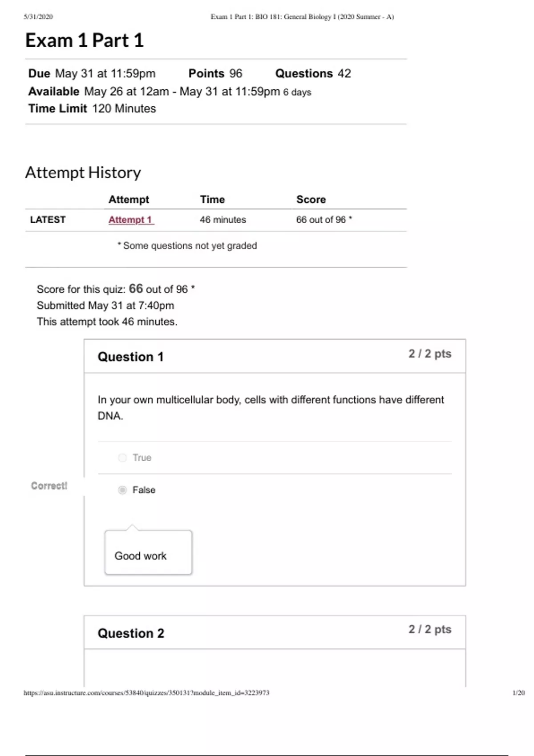Viewport: 534px width, 756px height.
Task: Click the Exam 1 Part 1 title
Action: [85, 40]
